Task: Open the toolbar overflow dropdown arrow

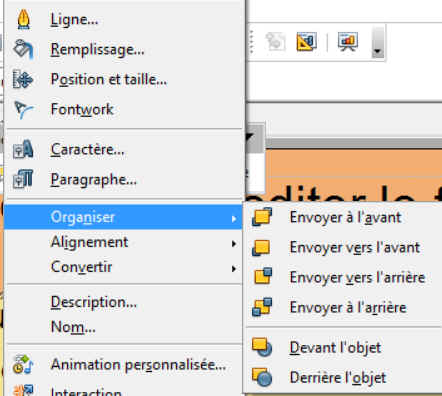Action: 378,42
